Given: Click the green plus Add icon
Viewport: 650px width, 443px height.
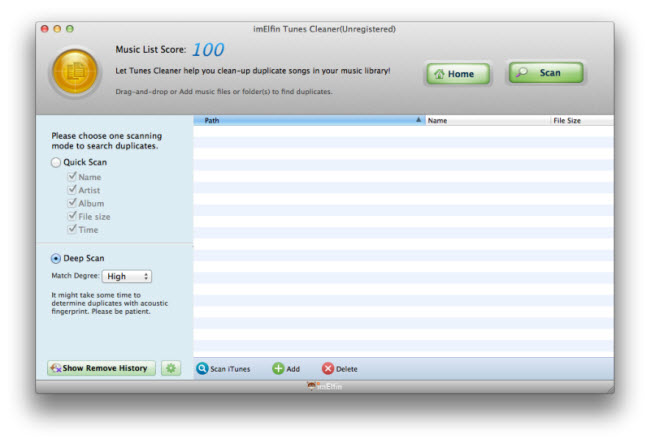Looking at the screenshot, I should (x=278, y=368).
